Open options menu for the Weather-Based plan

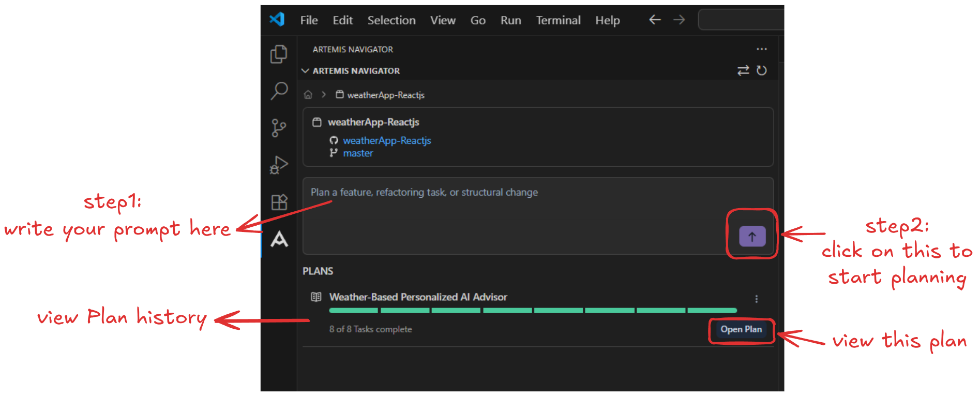[756, 299]
